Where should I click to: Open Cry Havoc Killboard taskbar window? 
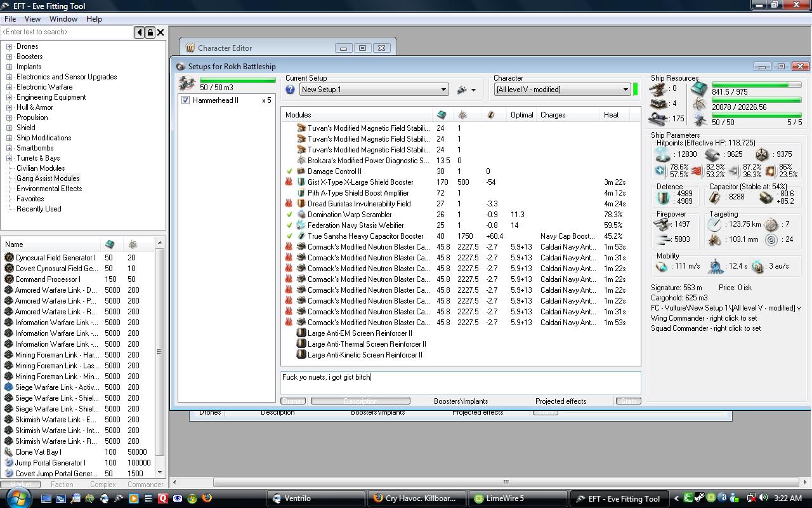pyautogui.click(x=416, y=498)
